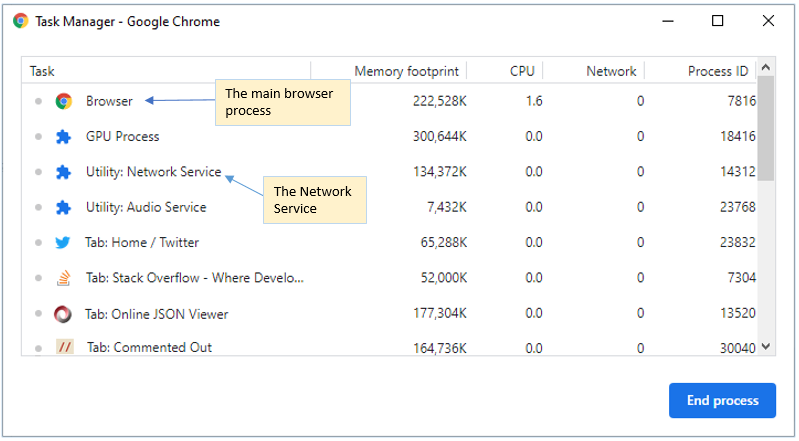The image size is (799, 441).
Task: Click the 177,304K memory value
Action: [439, 313]
